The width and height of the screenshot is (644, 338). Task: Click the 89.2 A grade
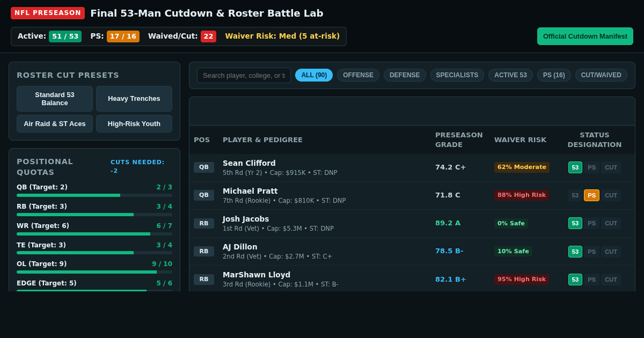tap(448, 223)
